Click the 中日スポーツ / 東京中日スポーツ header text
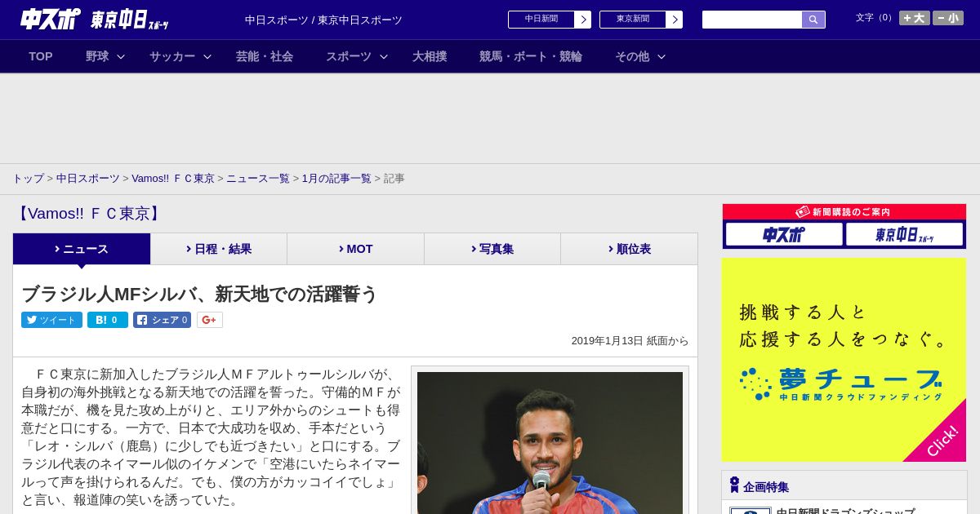Screen dimensions: 980x514 point(323,20)
